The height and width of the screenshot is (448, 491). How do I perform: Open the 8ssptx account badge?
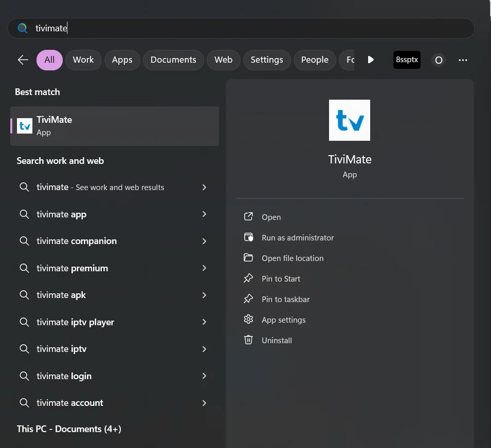[x=407, y=60]
